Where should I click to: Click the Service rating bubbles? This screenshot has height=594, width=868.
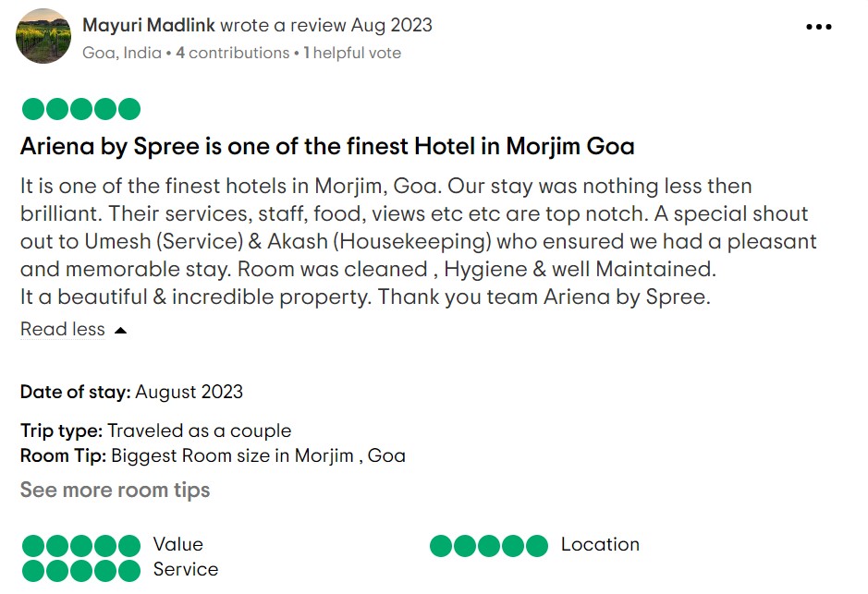81,570
